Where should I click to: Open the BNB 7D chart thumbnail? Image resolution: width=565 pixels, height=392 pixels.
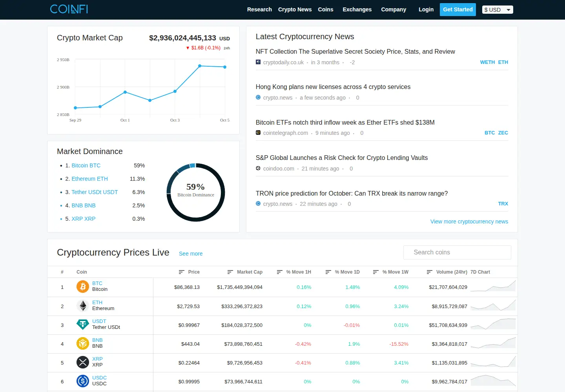[493, 342]
